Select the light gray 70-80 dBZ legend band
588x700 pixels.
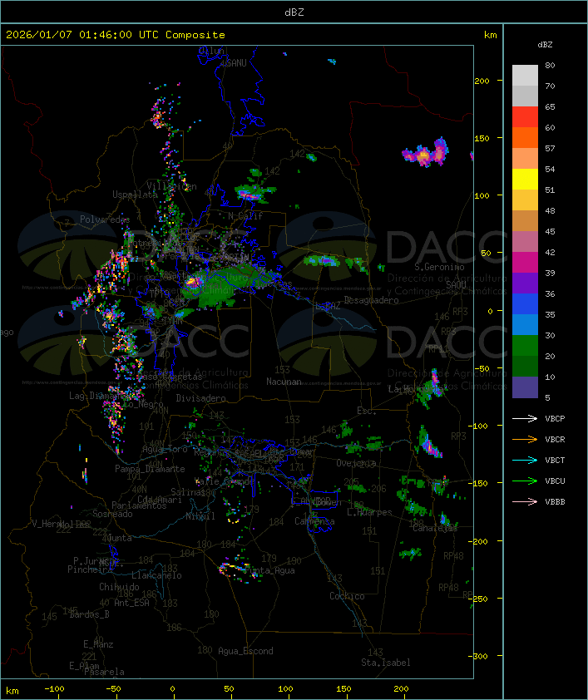pyautogui.click(x=525, y=76)
